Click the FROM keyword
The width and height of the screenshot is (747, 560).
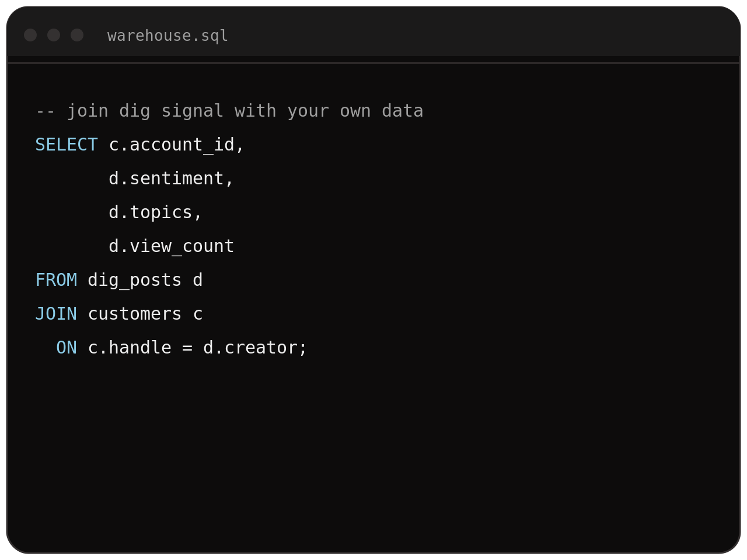pos(56,280)
